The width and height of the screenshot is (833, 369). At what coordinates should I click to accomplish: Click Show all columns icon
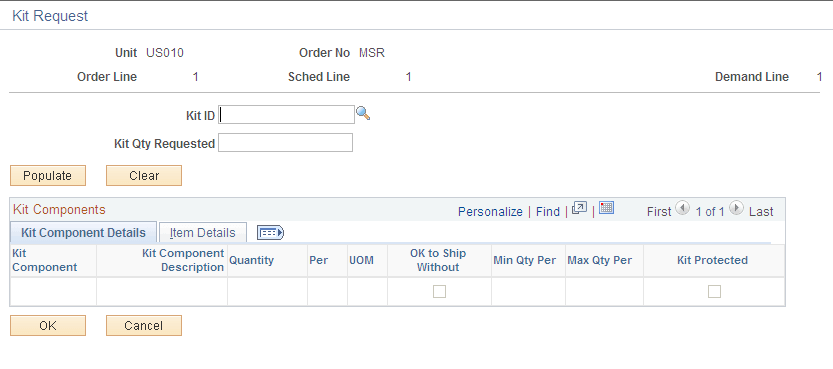point(270,233)
